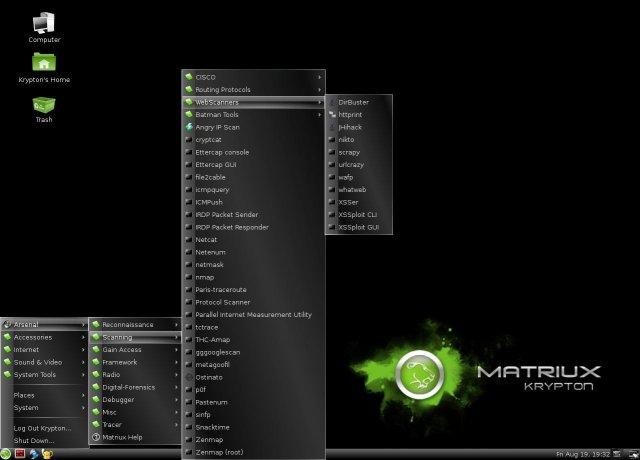
Task: Expand the Framework submenu
Action: [135, 362]
